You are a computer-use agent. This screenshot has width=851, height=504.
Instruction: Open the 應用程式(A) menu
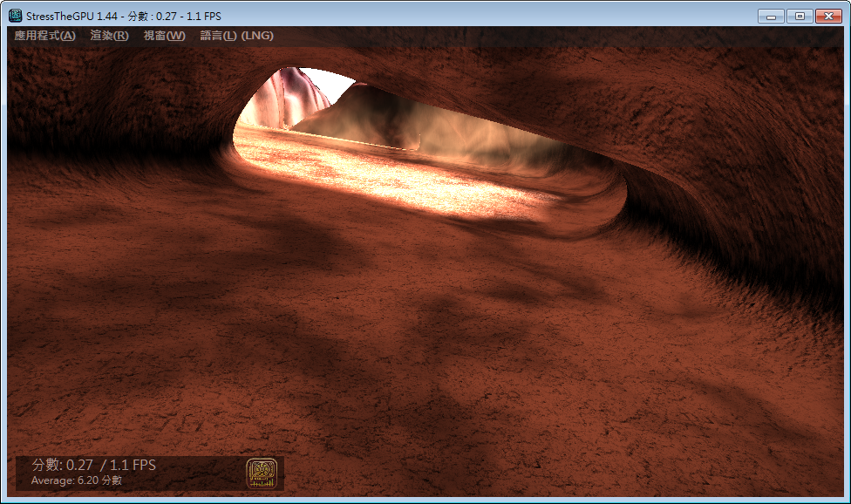[x=45, y=36]
